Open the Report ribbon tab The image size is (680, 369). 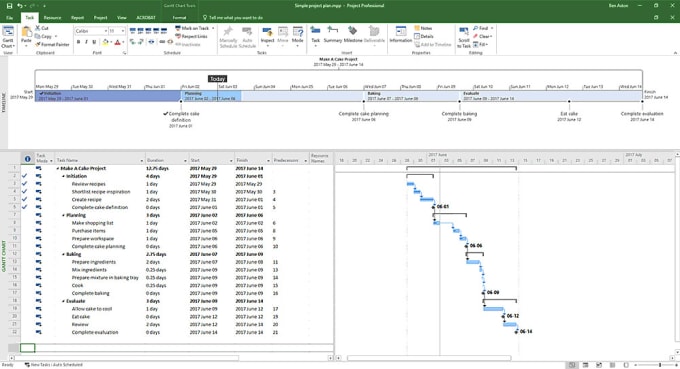(x=77, y=18)
